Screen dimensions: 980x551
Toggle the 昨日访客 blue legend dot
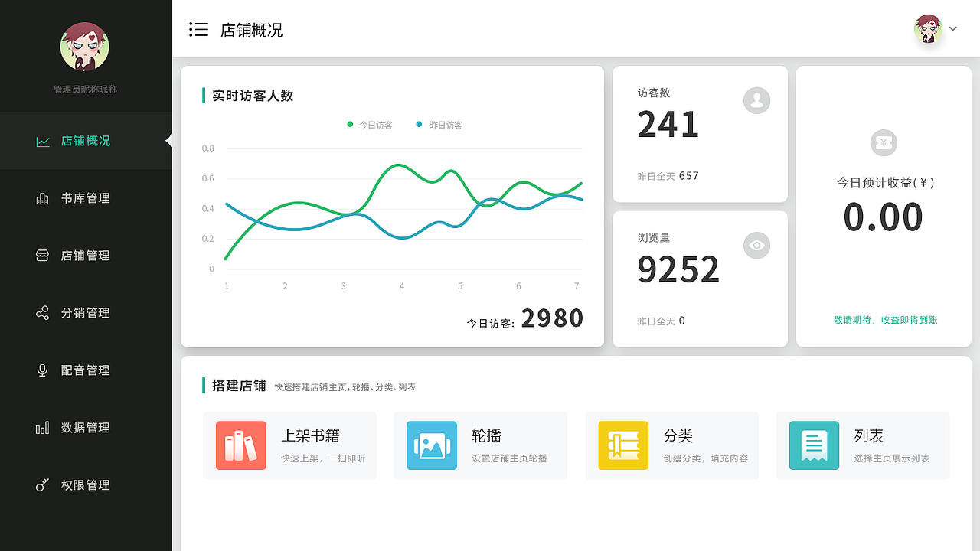[x=419, y=124]
